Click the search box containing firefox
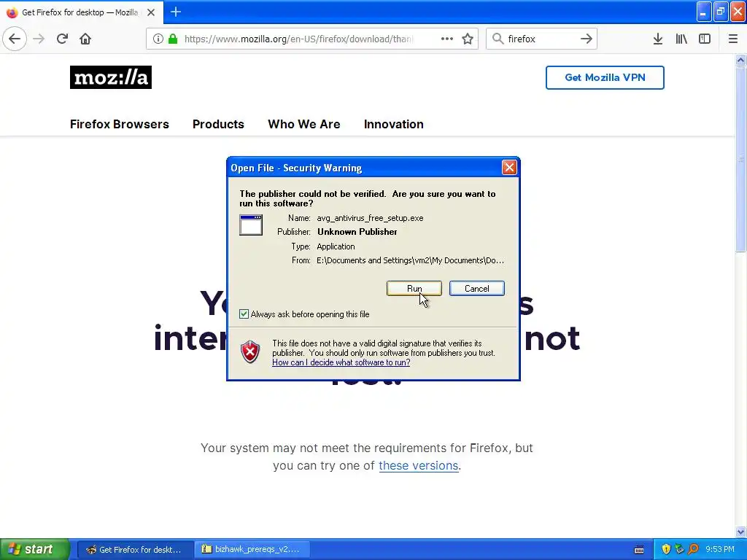Viewport: 747px width, 560px height. [x=541, y=39]
